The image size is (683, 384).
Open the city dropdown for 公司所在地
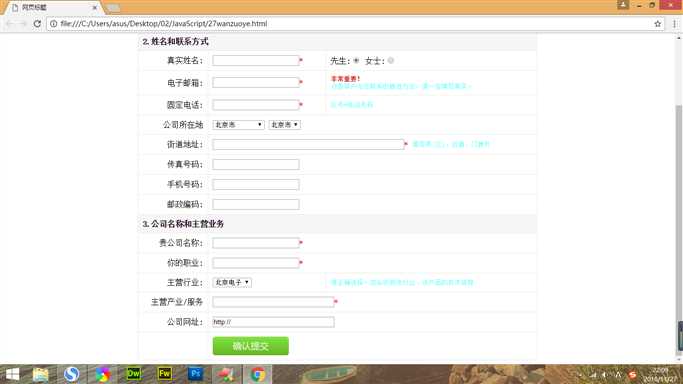(x=284, y=125)
